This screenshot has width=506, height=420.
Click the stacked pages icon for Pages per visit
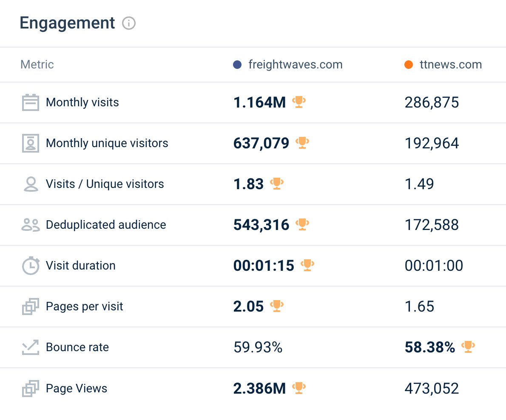(x=31, y=306)
